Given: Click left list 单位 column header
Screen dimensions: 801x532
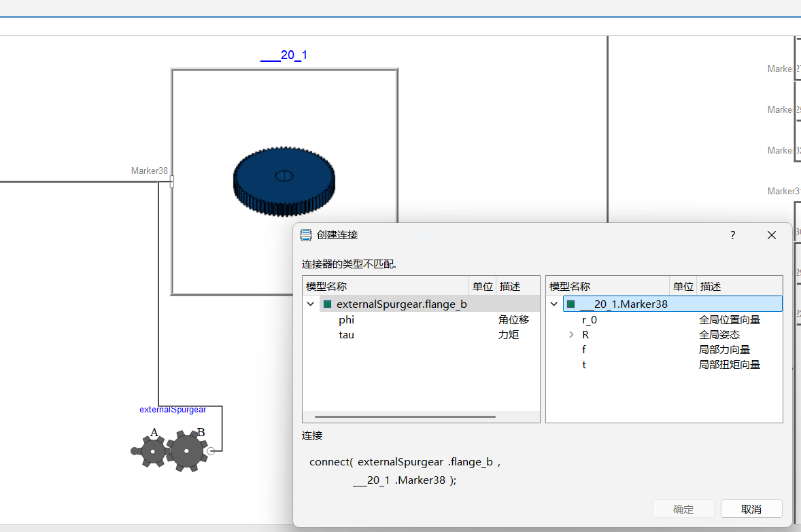Looking at the screenshot, I should coord(482,287).
